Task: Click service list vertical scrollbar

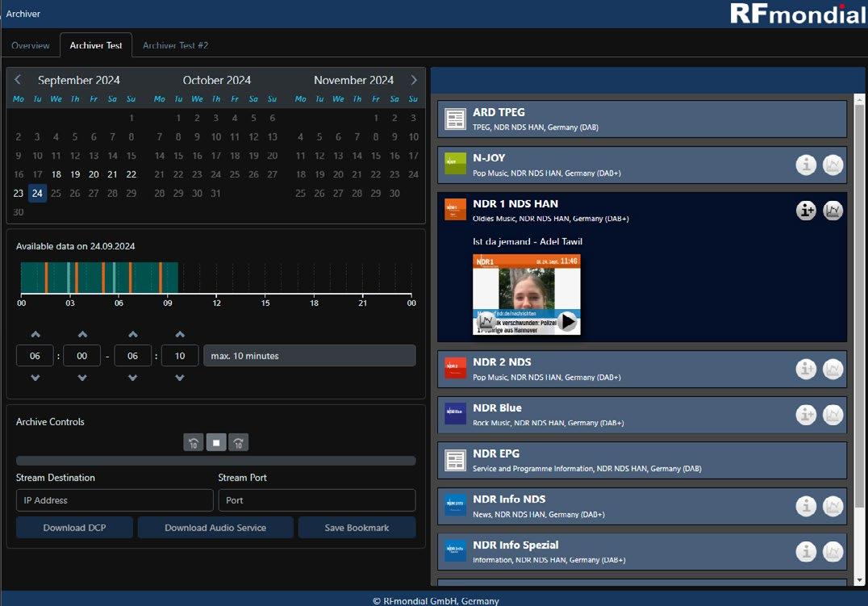Action: 859,305
